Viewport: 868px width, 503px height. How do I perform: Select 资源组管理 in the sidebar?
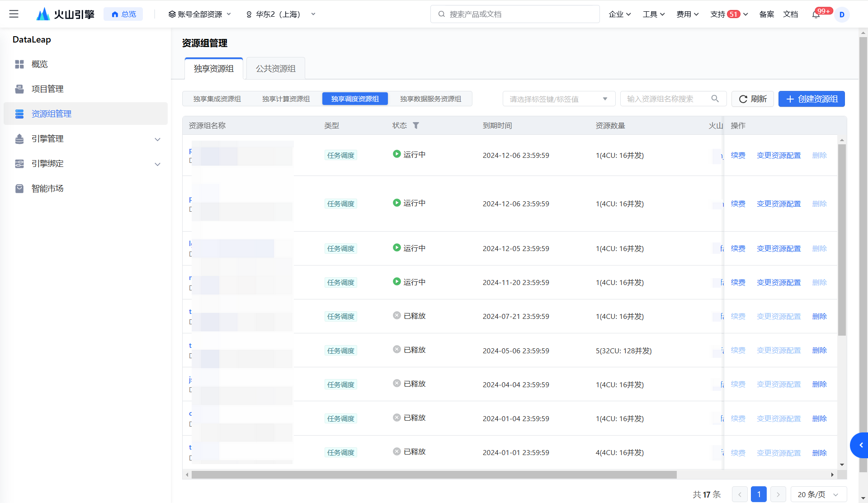[x=85, y=114]
